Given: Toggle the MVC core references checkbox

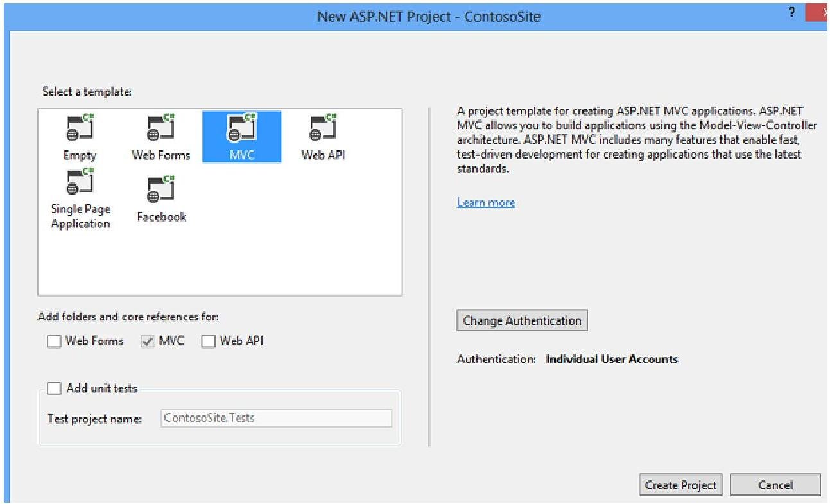Looking at the screenshot, I should tap(148, 342).
